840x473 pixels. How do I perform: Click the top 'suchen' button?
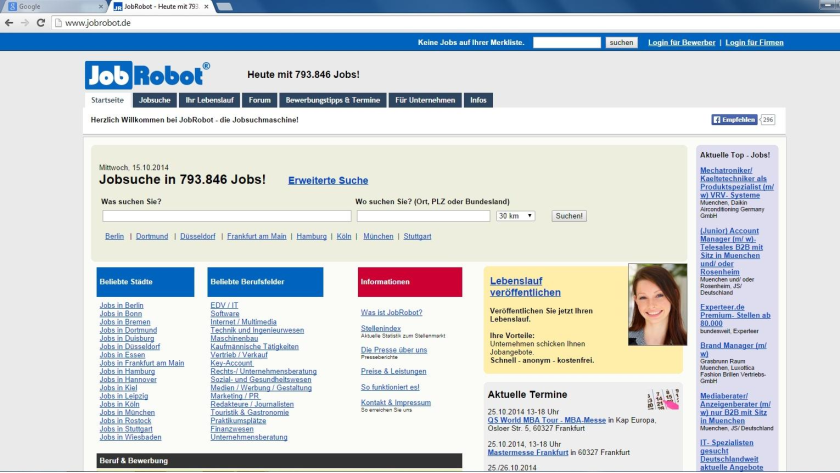[x=621, y=42]
